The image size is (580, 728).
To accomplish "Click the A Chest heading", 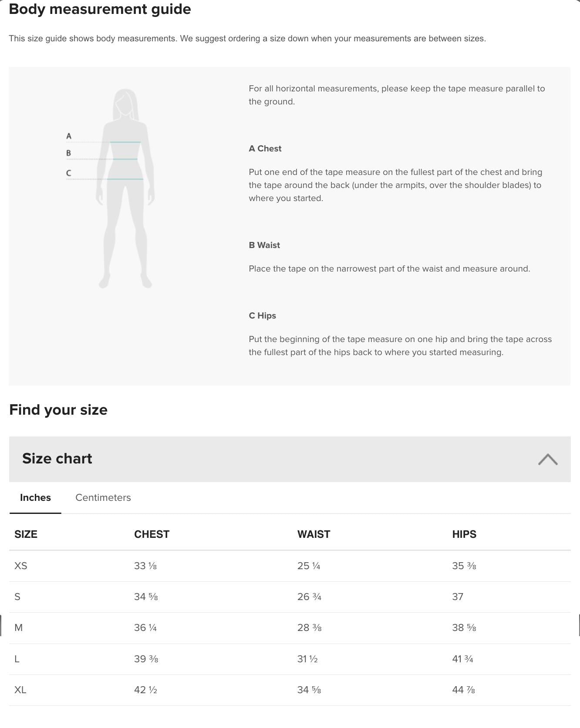I will [x=265, y=148].
